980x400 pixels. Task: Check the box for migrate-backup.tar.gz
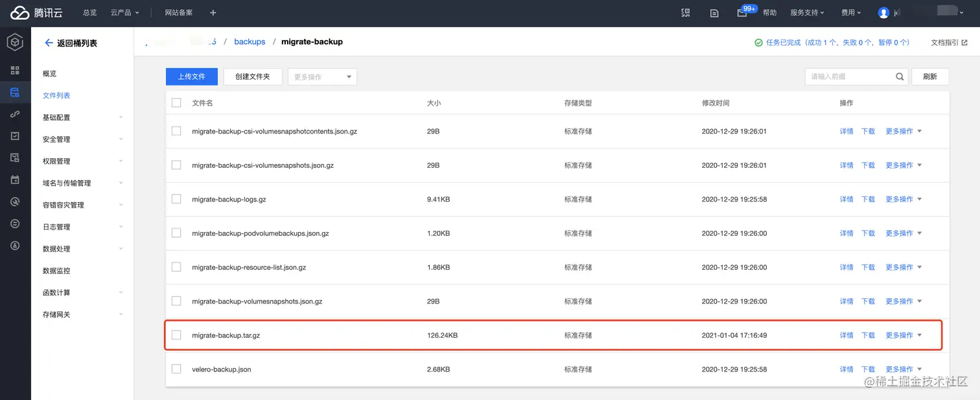click(x=176, y=335)
